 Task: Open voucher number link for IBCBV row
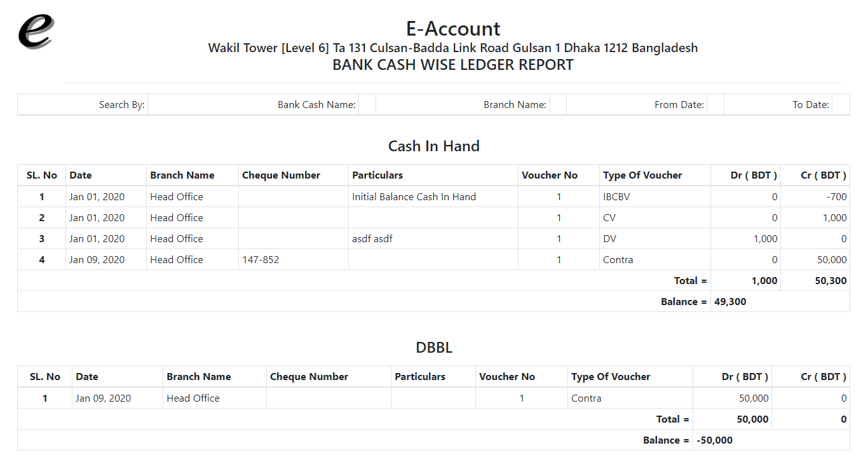click(x=559, y=197)
